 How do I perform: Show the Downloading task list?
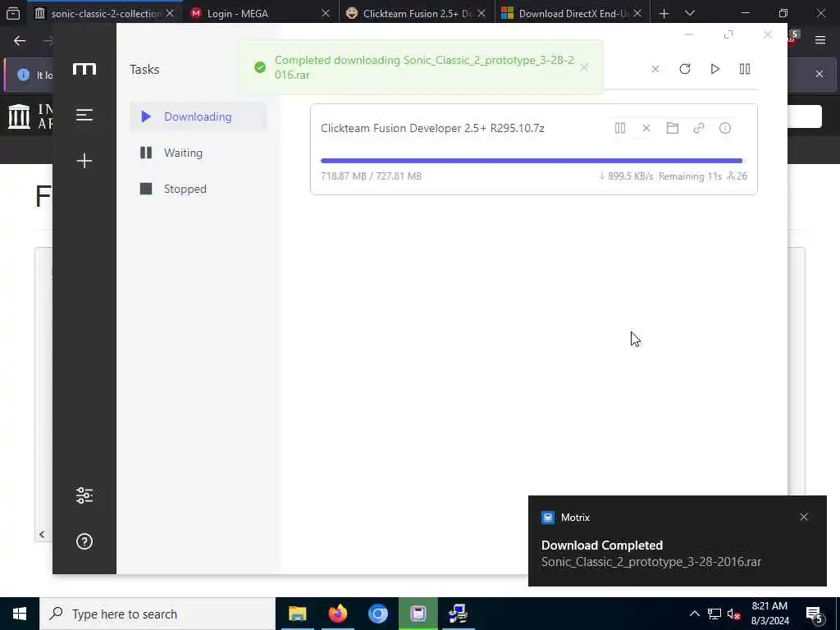click(x=199, y=116)
